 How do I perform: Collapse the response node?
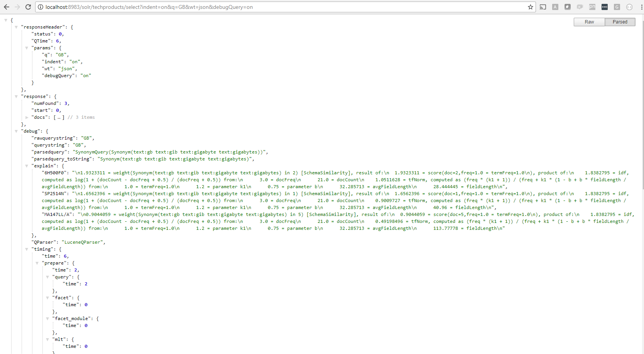click(16, 96)
